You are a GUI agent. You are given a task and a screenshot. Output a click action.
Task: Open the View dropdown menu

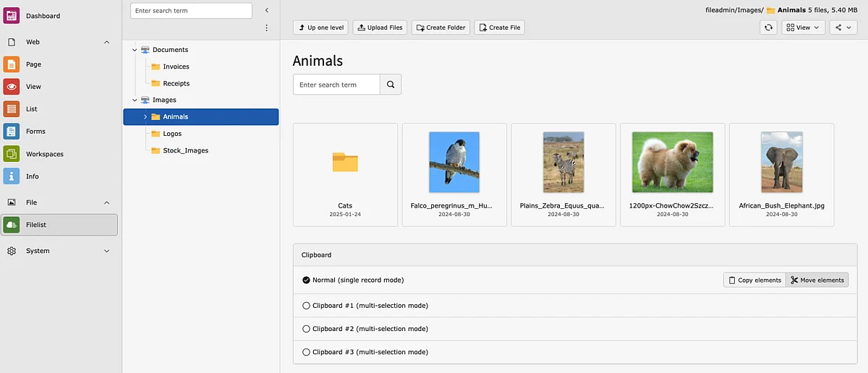click(803, 27)
